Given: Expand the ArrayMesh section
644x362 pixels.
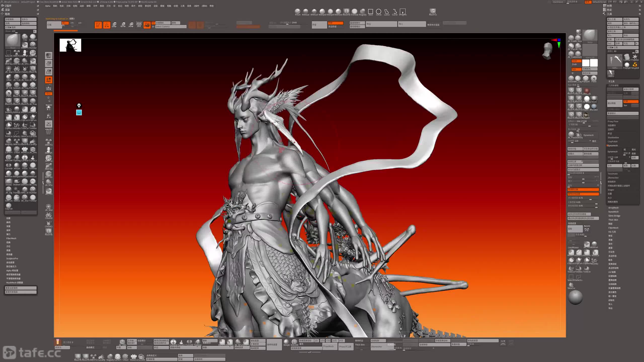Looking at the screenshot, I should (x=613, y=208).
